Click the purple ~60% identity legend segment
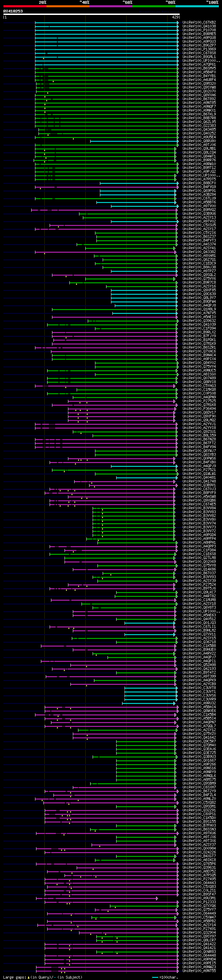This screenshot has width=222, height=980. click(x=111, y=6)
